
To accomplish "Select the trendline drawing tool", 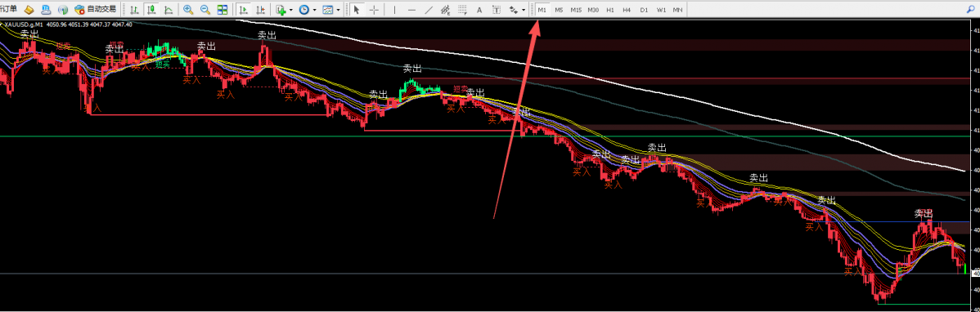I will (428, 9).
